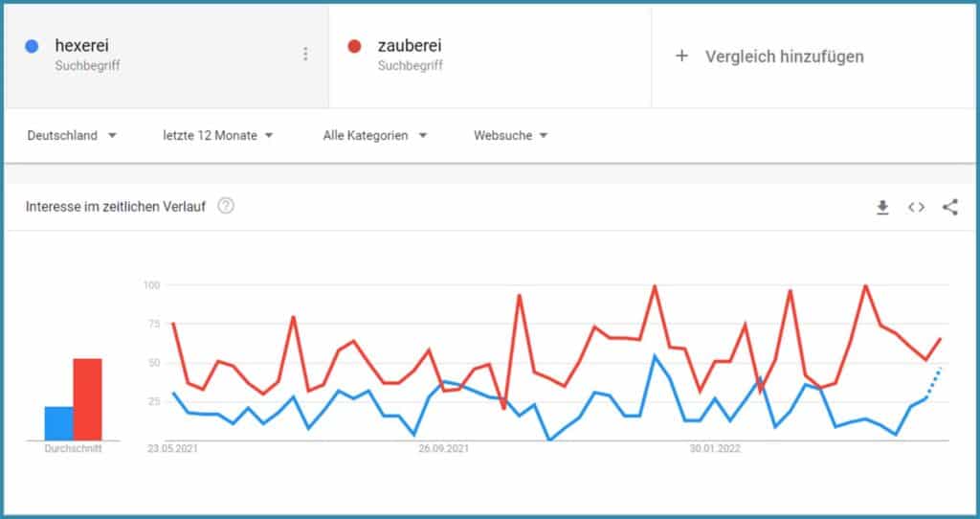Viewport: 980px width, 519px height.
Task: Share the interest over time chart
Action: (x=949, y=207)
